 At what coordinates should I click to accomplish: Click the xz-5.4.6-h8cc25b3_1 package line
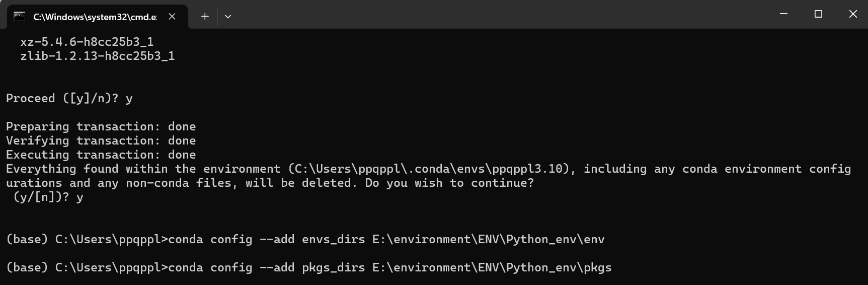tap(87, 42)
